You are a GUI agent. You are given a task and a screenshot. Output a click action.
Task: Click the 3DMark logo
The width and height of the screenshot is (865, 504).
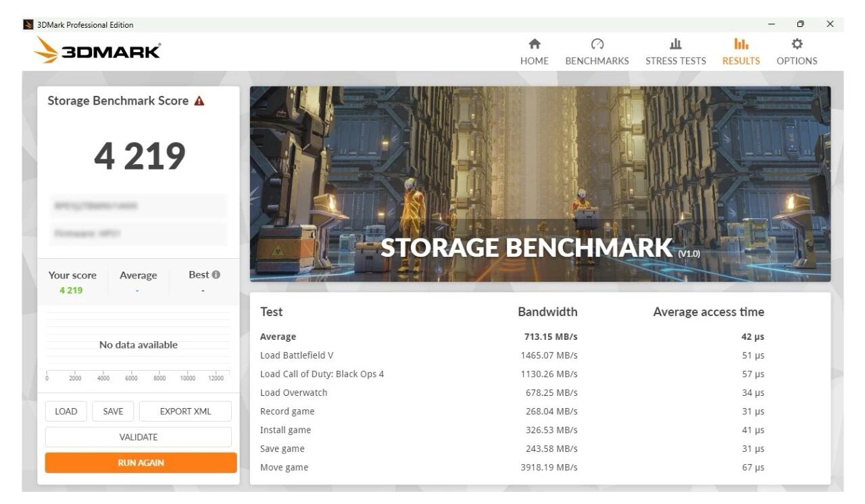click(x=97, y=51)
